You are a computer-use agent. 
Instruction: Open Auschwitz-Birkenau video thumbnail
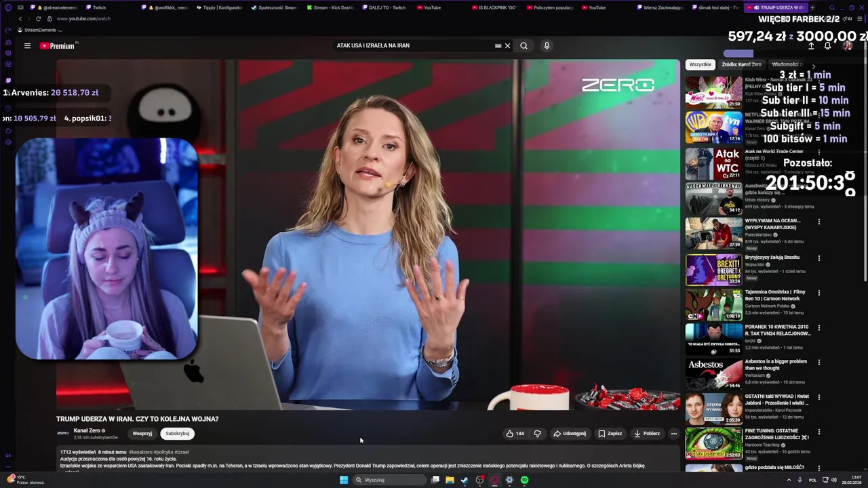[713, 198]
